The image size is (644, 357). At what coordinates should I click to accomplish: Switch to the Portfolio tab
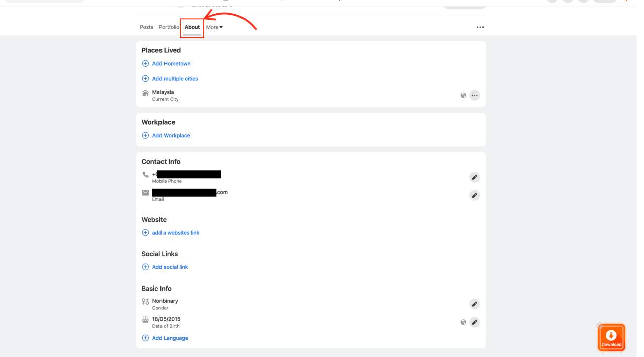(x=169, y=27)
